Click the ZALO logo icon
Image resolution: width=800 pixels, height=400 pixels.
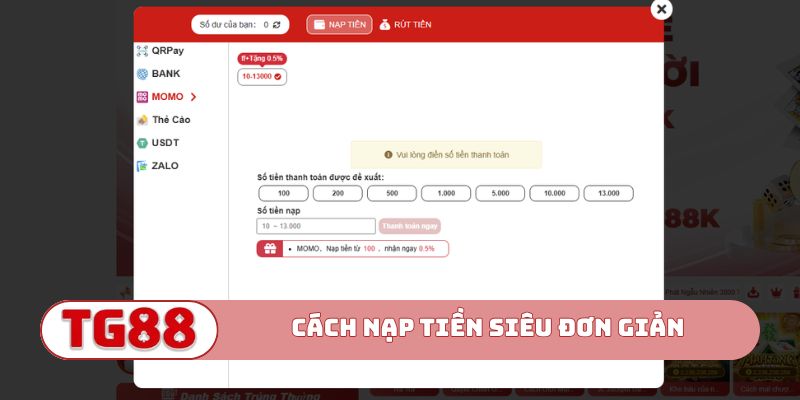point(142,166)
